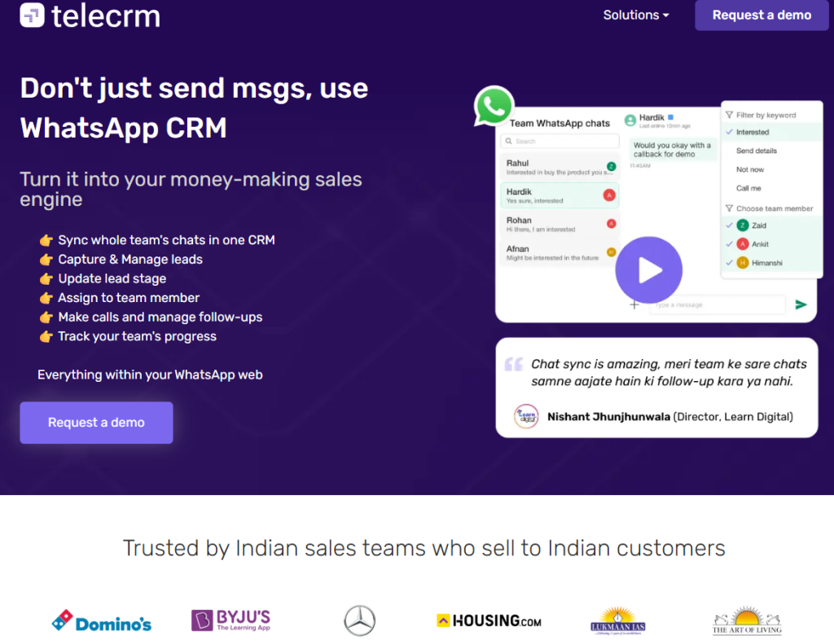The width and height of the screenshot is (834, 644).
Task: Click the filter icon beside Choose team member
Action: pyautogui.click(x=729, y=208)
